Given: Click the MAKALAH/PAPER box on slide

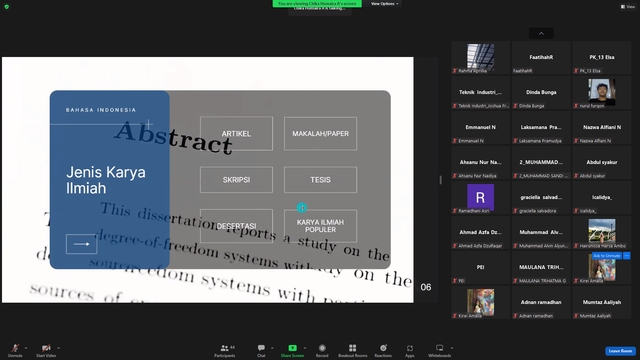Looking at the screenshot, I should click(320, 133).
